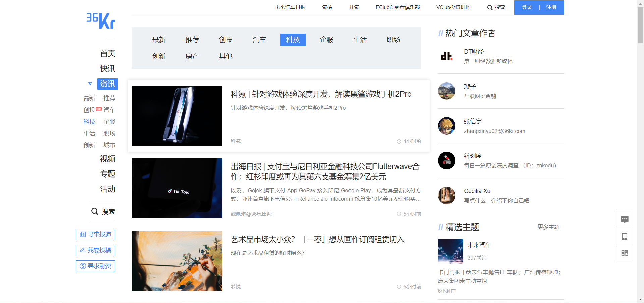The image size is (644, 303).
Task: Select the active 科技 category tab
Action: [293, 40]
